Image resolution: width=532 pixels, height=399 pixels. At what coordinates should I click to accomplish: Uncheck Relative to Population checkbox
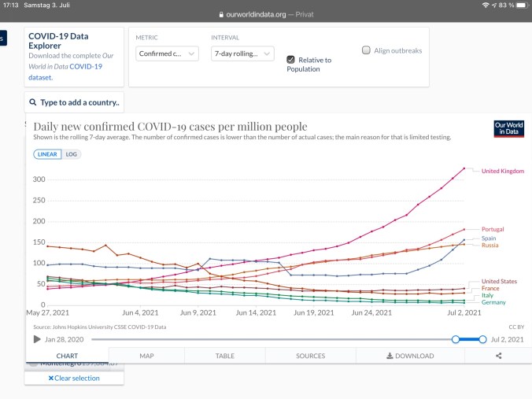click(x=290, y=59)
